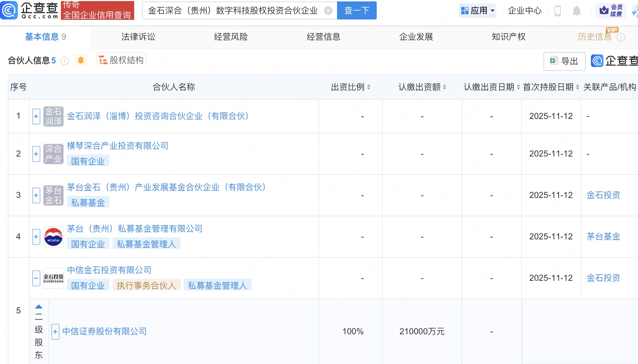
Task: Clear the search box text
Action: (328, 11)
